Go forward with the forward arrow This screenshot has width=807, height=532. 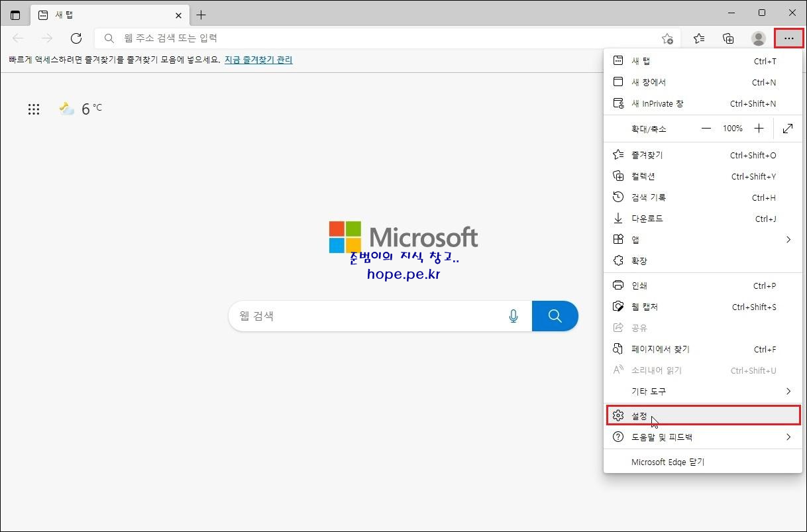tap(47, 38)
